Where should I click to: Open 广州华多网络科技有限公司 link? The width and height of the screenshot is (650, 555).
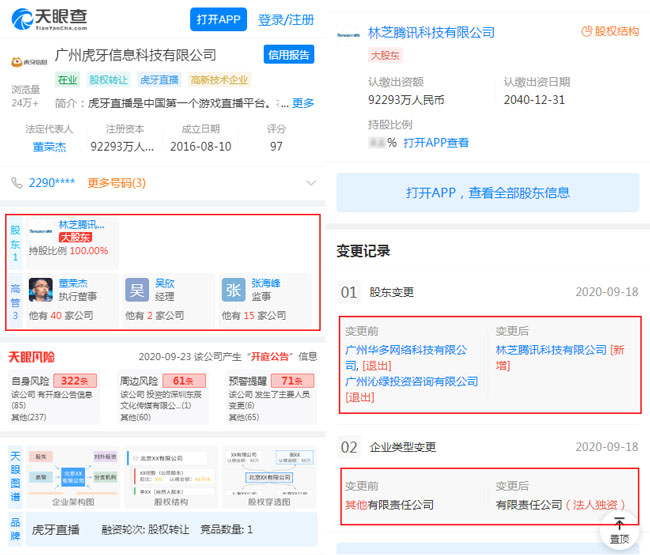point(406,358)
